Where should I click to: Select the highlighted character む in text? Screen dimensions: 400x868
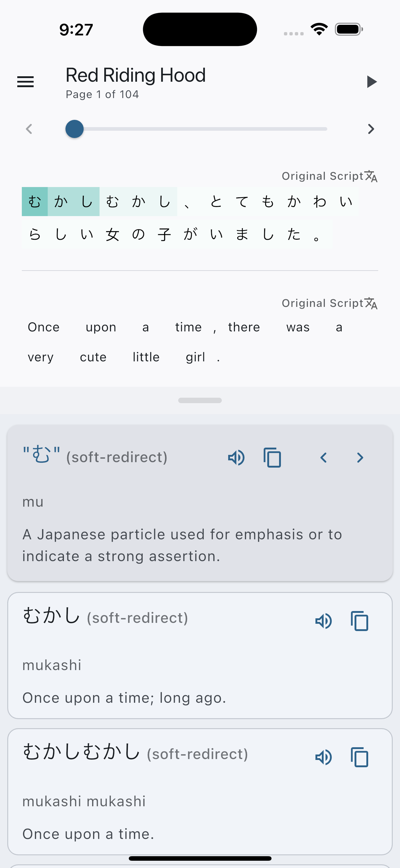point(35,202)
